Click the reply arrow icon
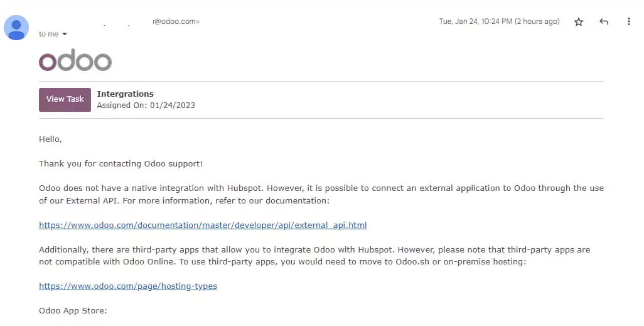This screenshot has height=326, width=644. [604, 22]
